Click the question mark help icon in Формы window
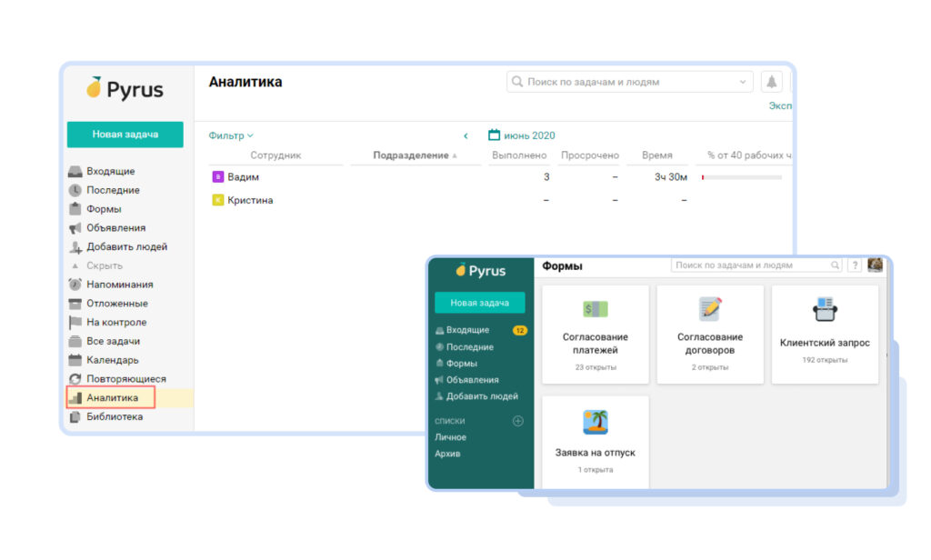Screen dimensions: 931x560 coord(855,265)
